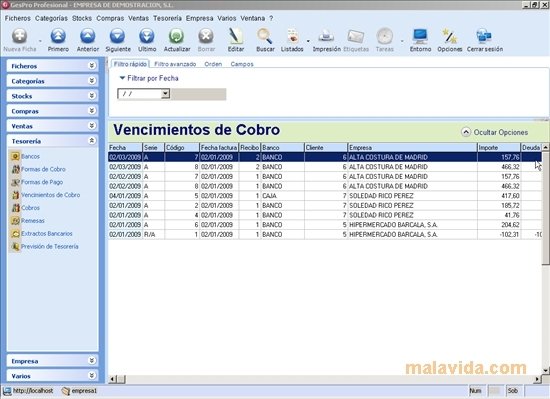The height and width of the screenshot is (399, 550).
Task: Click http://localhost in status bar
Action: [28, 391]
